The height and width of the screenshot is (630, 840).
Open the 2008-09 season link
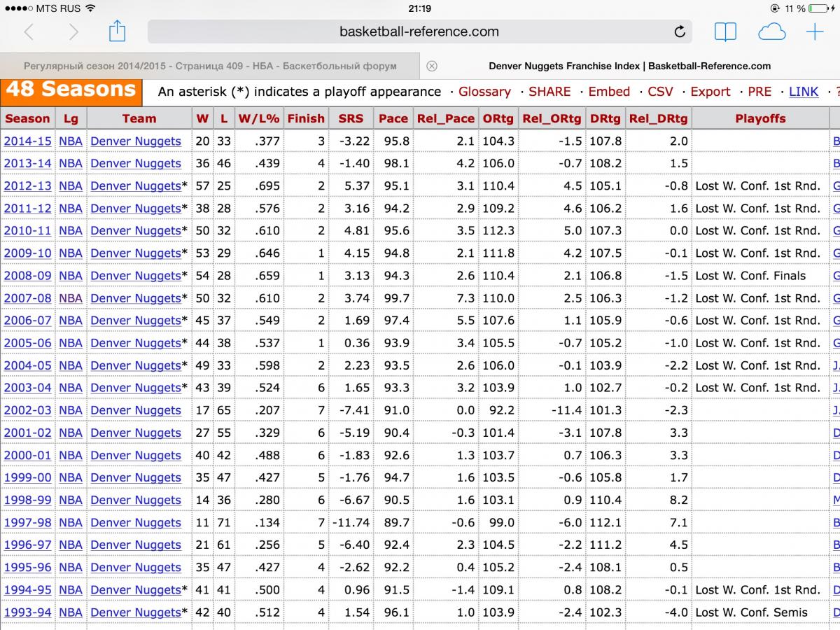[x=28, y=276]
